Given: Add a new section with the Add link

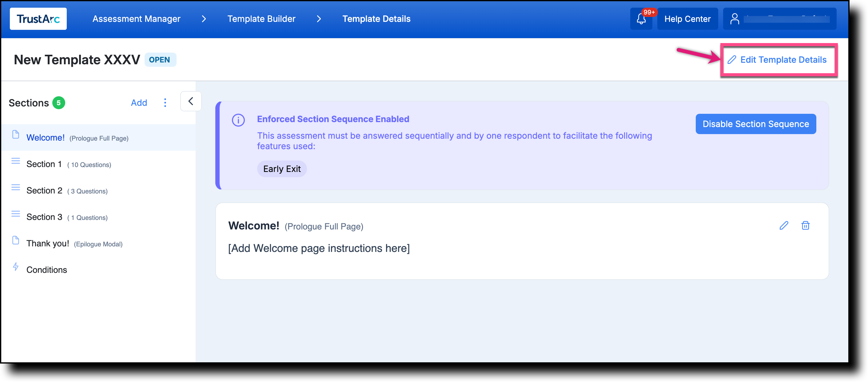Looking at the screenshot, I should [x=139, y=102].
